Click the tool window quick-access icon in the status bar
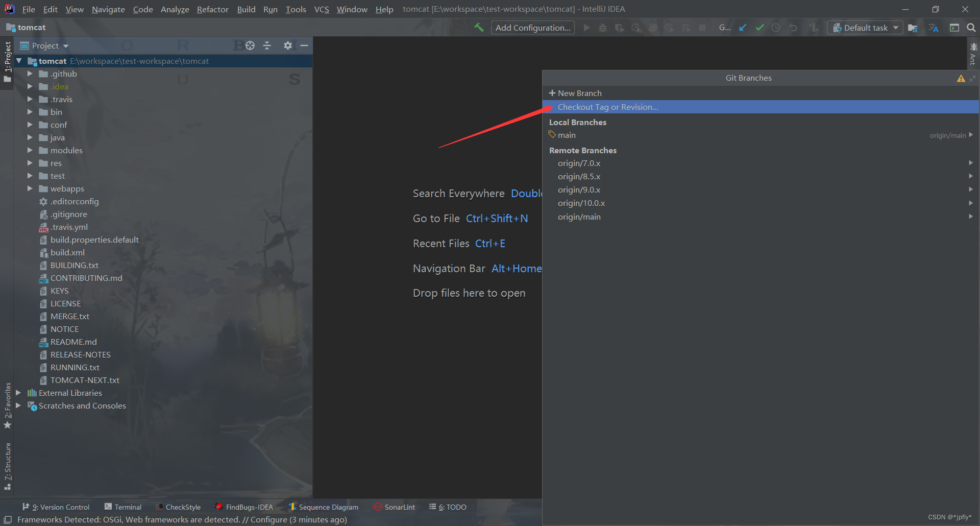980x526 pixels. [8, 519]
